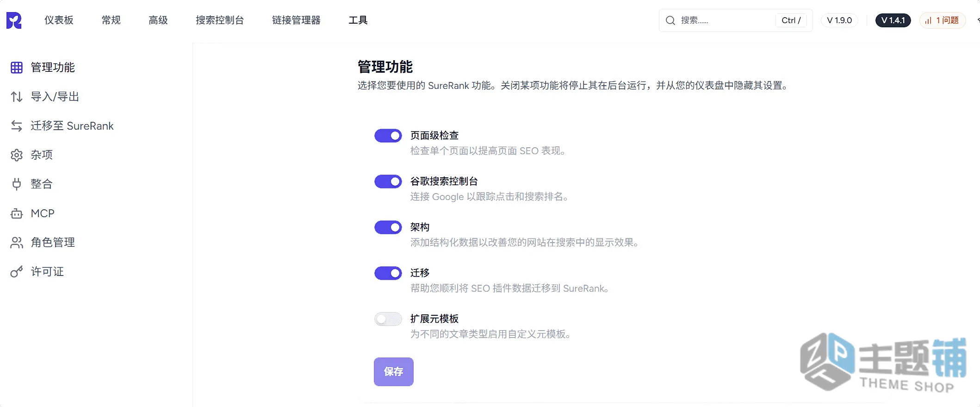Click the 导入/导出 arrows icon
The image size is (980, 407).
coord(17,97)
